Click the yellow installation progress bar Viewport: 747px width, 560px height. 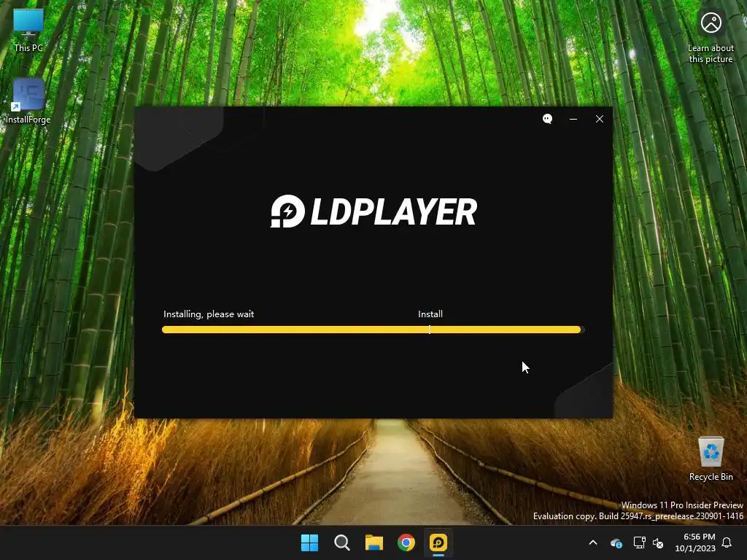point(373,330)
